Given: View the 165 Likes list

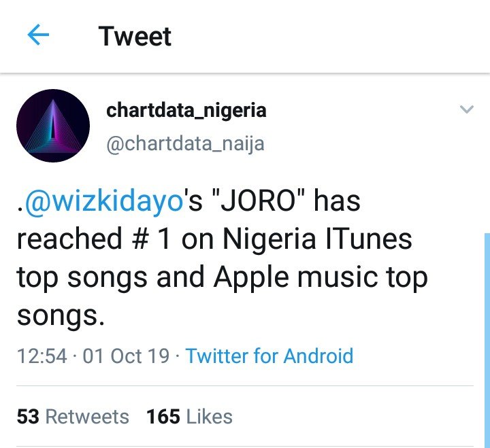Looking at the screenshot, I should point(189,416).
